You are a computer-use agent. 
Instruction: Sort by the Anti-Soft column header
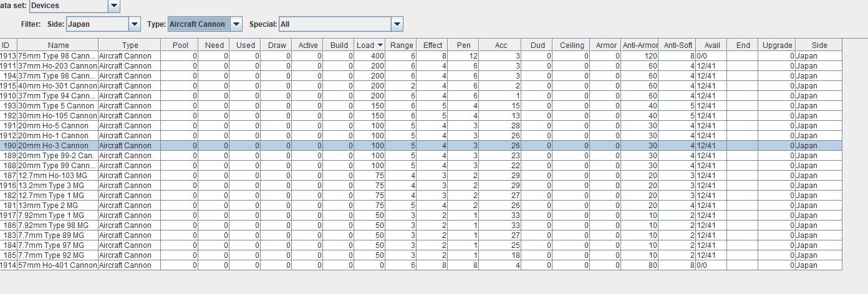tap(678, 45)
